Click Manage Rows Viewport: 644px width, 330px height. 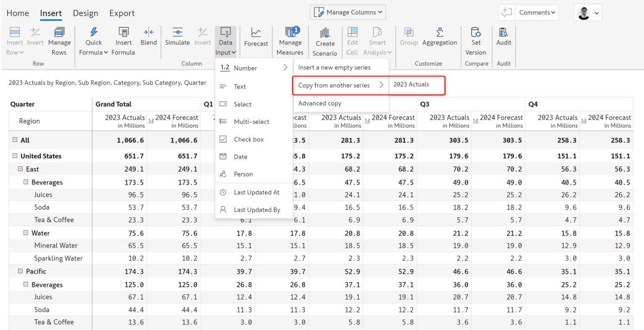[59, 40]
